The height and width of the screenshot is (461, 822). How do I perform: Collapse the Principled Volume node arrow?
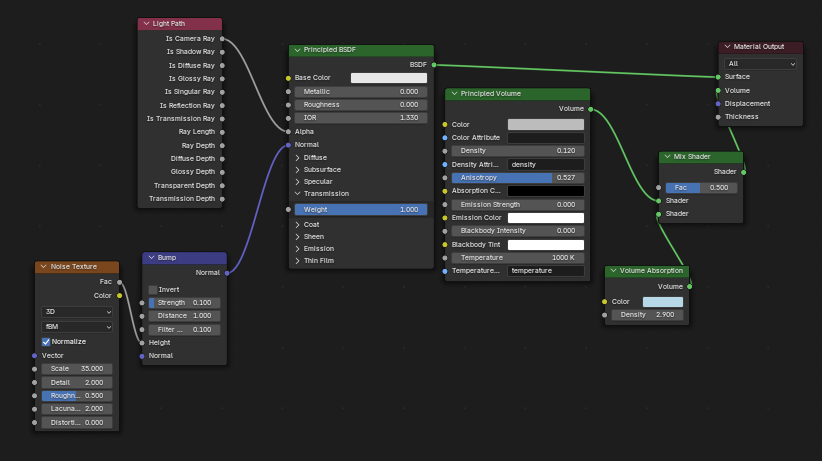pyautogui.click(x=453, y=94)
